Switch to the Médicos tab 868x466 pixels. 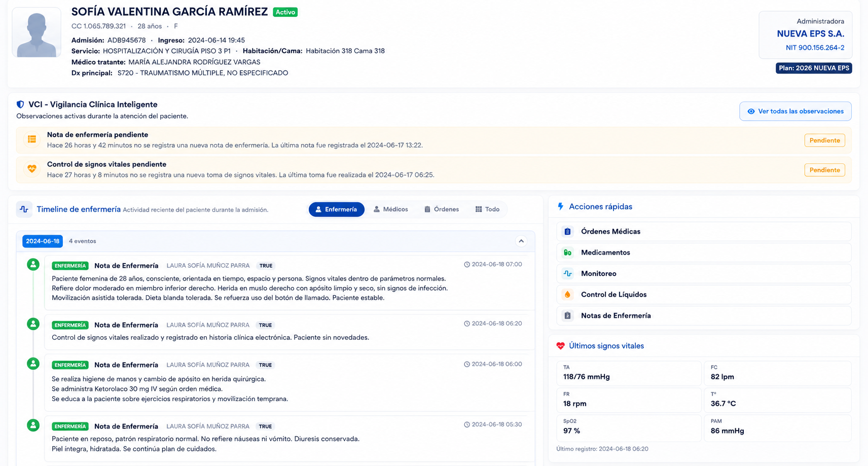(x=390, y=209)
